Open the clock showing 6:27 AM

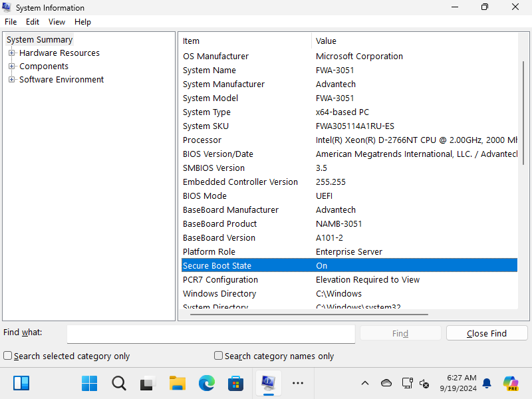click(458, 383)
